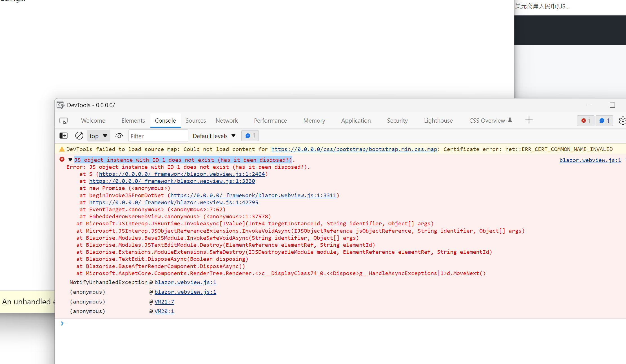Open the VM21:7 script link

[164, 302]
